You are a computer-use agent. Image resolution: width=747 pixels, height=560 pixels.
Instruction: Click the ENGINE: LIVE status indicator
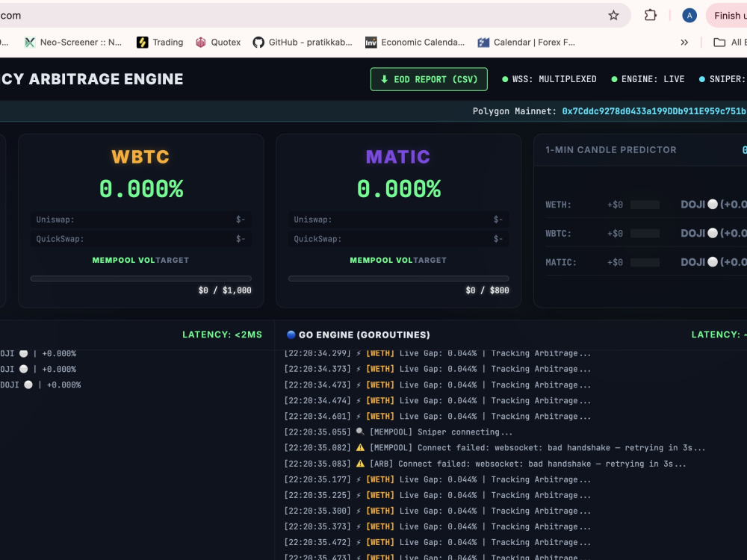[648, 79]
